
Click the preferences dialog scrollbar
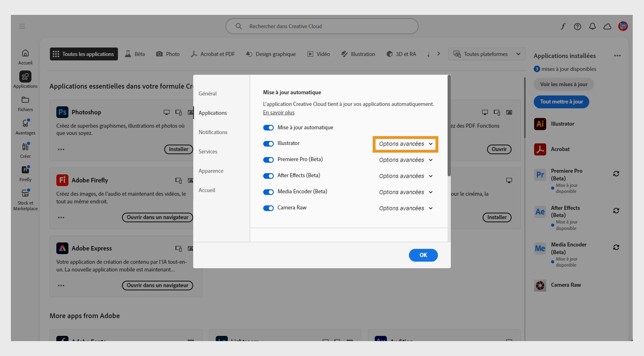pos(449,126)
